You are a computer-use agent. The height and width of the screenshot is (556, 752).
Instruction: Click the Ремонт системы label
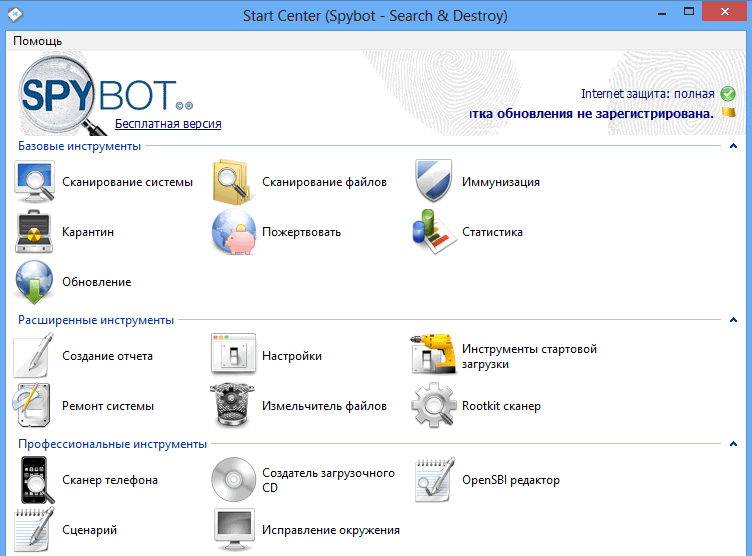[108, 406]
